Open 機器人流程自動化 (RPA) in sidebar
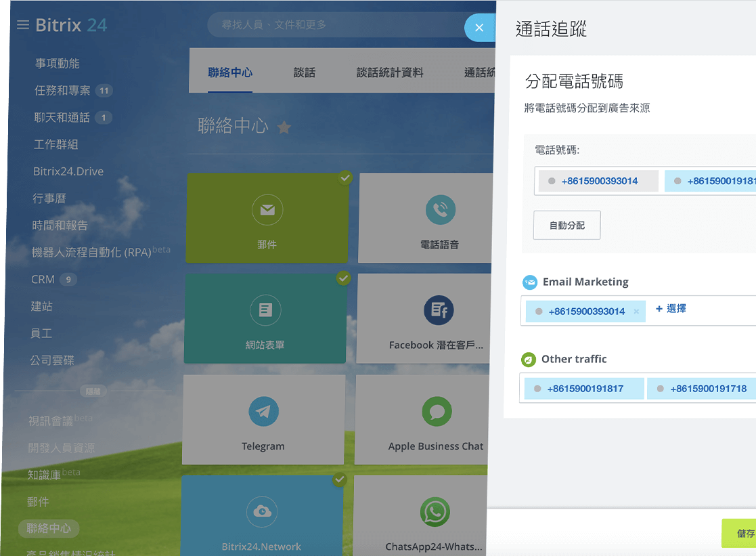Viewport: 756px width, 556px height. [91, 253]
